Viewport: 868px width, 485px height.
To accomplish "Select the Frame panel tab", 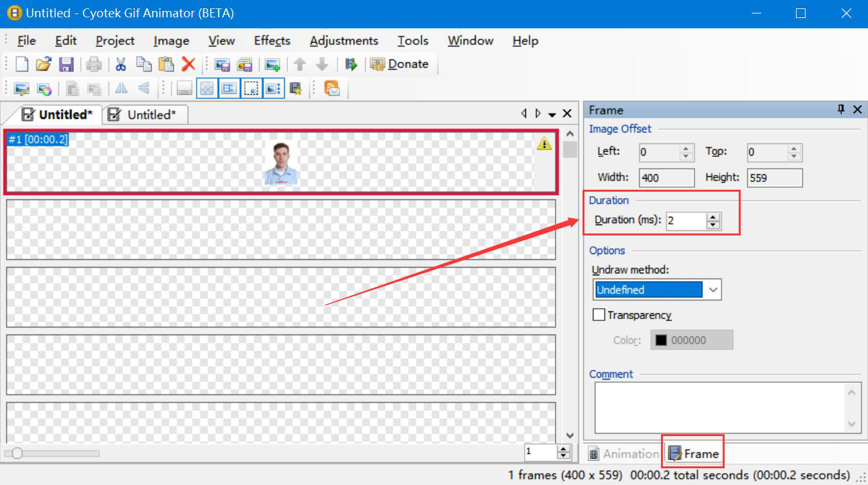I will [693, 453].
